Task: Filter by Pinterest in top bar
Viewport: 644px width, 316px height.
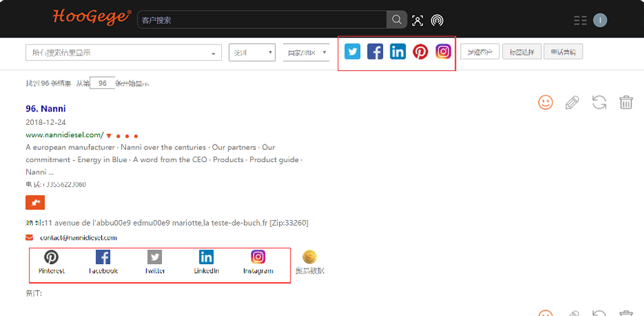Action: coord(420,52)
